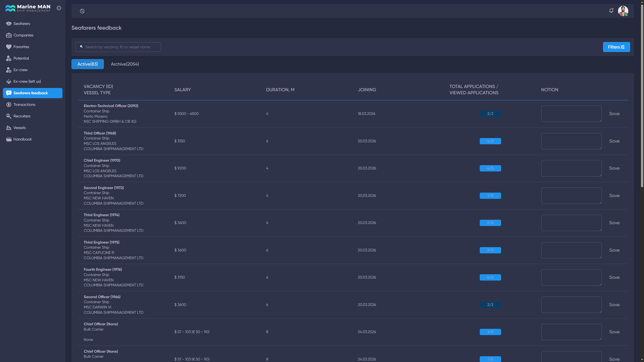
Task: Click joining date 18.03.2026
Action: click(x=366, y=114)
